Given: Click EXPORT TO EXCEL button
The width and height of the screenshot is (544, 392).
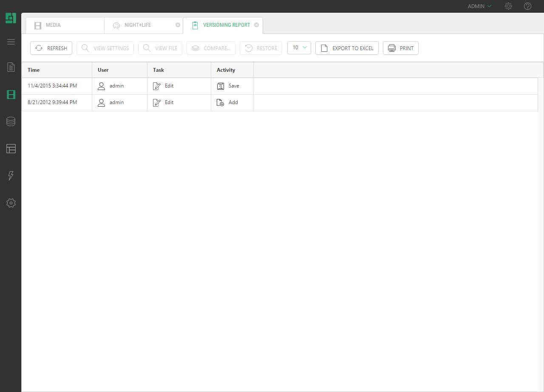Looking at the screenshot, I should (347, 48).
